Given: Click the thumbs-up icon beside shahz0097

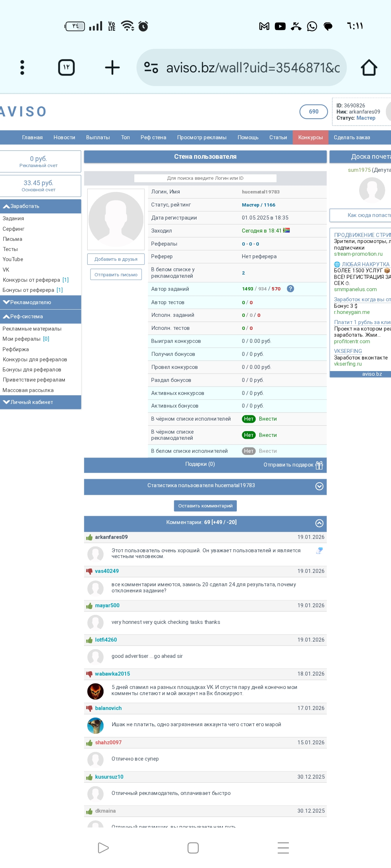Looking at the screenshot, I should [x=89, y=743].
